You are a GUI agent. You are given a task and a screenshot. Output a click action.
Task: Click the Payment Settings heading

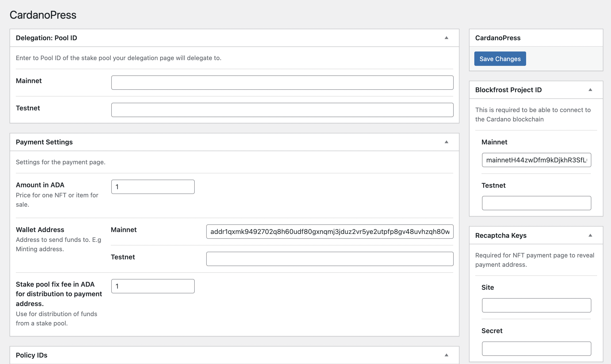point(44,142)
